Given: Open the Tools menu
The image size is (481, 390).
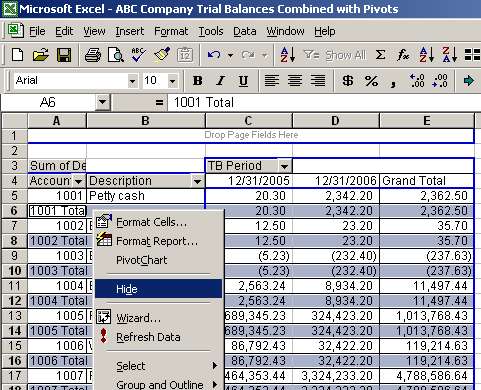Looking at the screenshot, I should pyautogui.click(x=211, y=31).
